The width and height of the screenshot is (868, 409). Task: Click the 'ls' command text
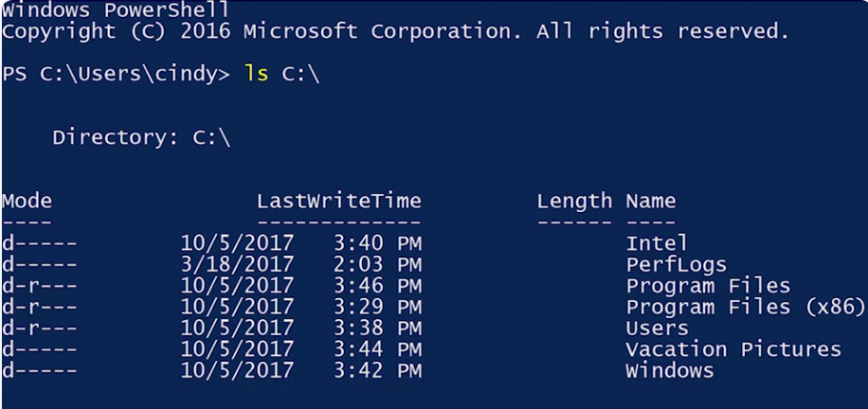257,74
